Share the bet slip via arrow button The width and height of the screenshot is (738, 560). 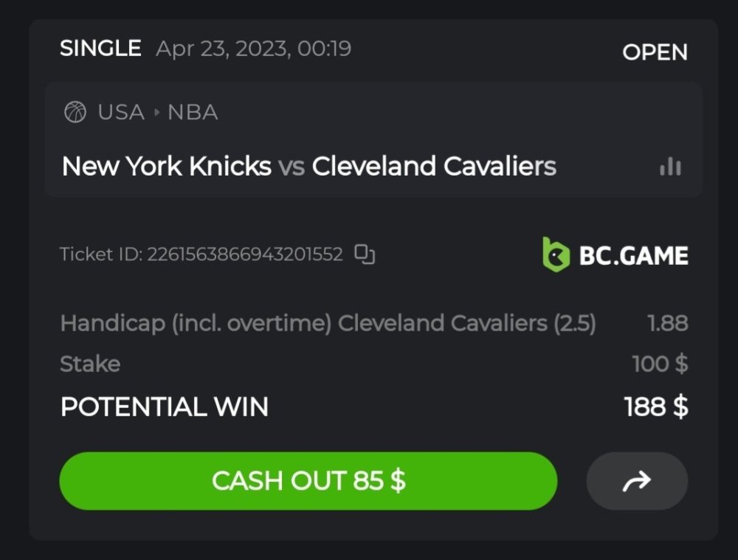637,481
